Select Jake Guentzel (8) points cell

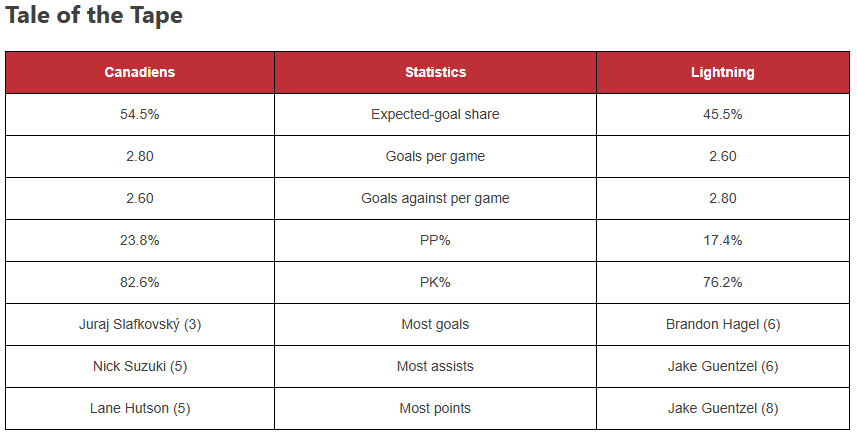point(723,408)
